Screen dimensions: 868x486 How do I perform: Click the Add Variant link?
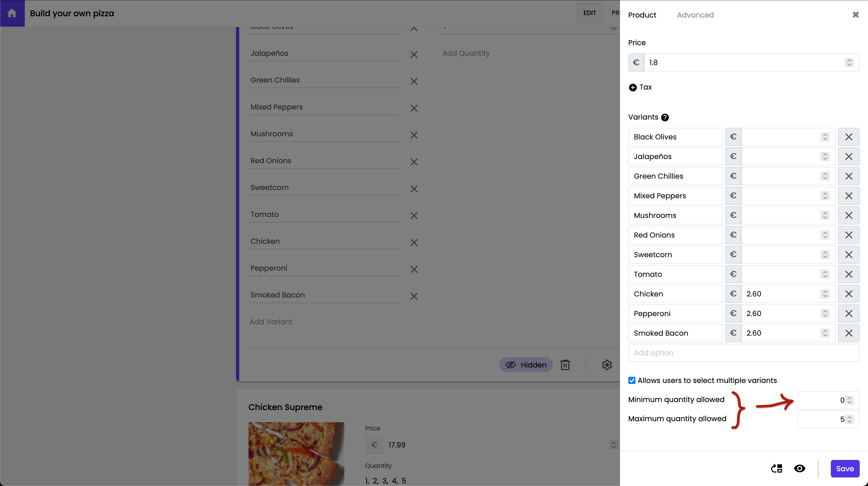[271, 322]
